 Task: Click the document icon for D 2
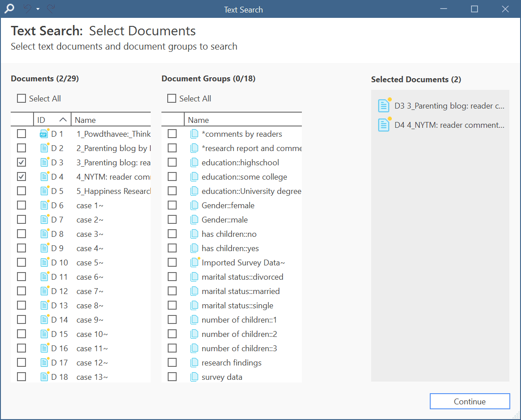(x=44, y=148)
